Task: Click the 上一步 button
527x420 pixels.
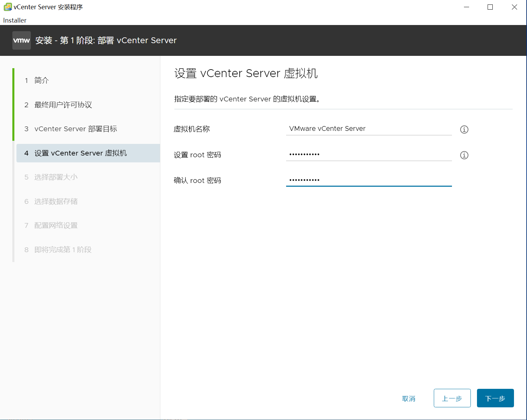Action: (452, 398)
